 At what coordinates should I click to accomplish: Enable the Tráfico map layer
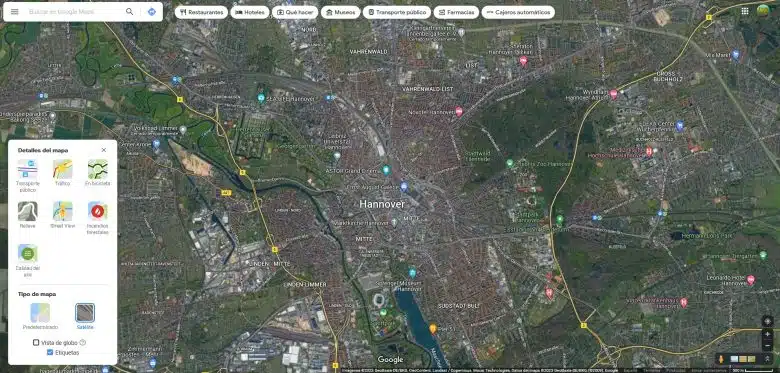(x=63, y=173)
